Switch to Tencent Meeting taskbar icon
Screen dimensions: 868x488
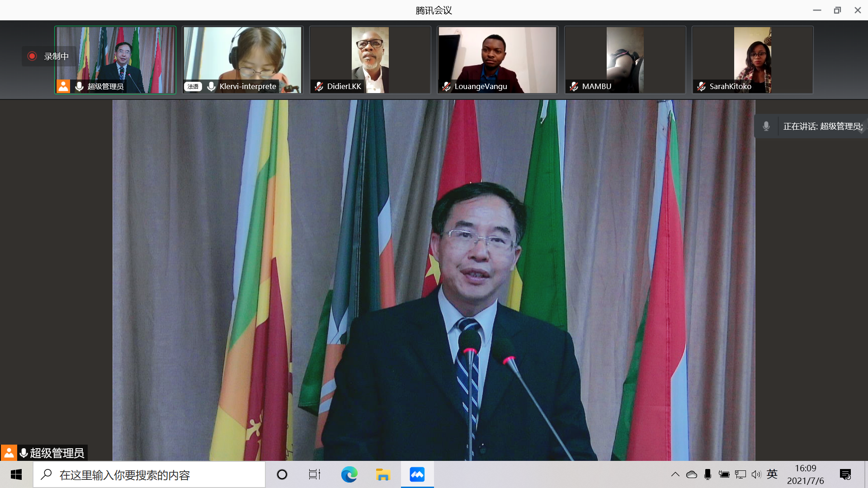click(417, 474)
